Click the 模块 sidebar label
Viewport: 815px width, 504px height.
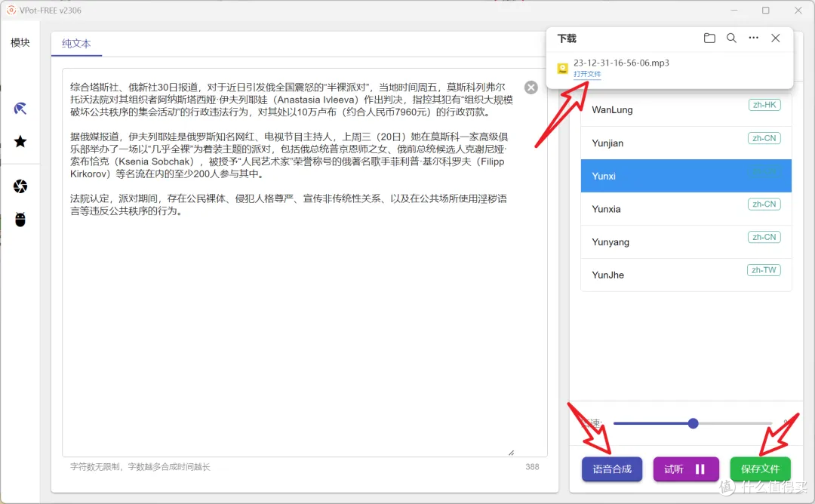tap(20, 42)
